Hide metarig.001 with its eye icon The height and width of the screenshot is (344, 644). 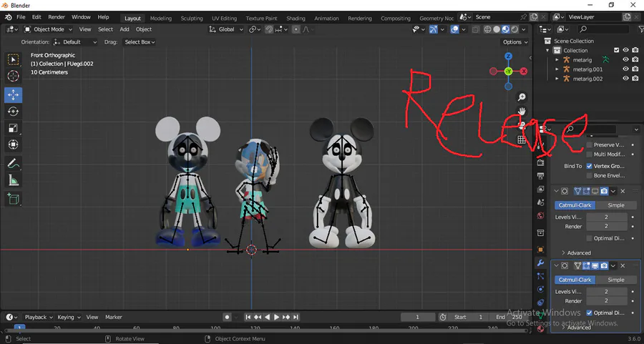(x=625, y=69)
